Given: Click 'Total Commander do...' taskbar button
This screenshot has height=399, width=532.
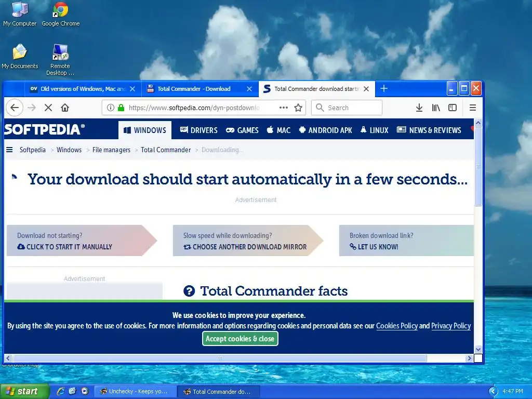Looking at the screenshot, I should point(219,391).
